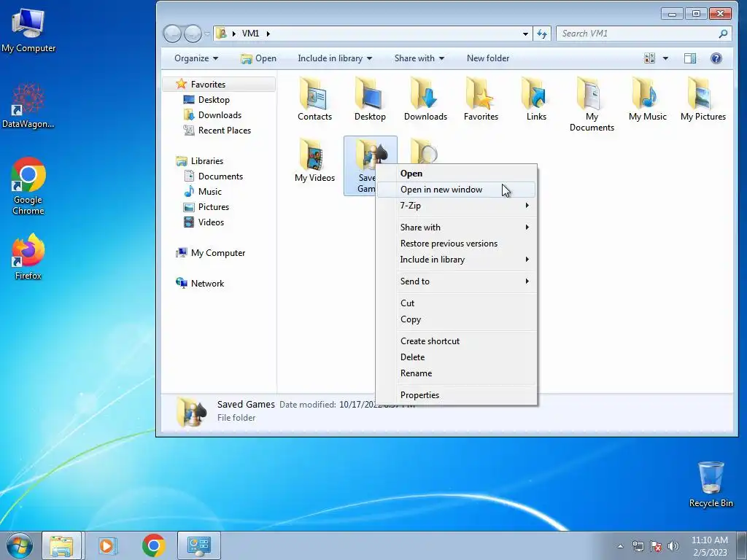Expand the context menu Share with submenu

(457, 227)
